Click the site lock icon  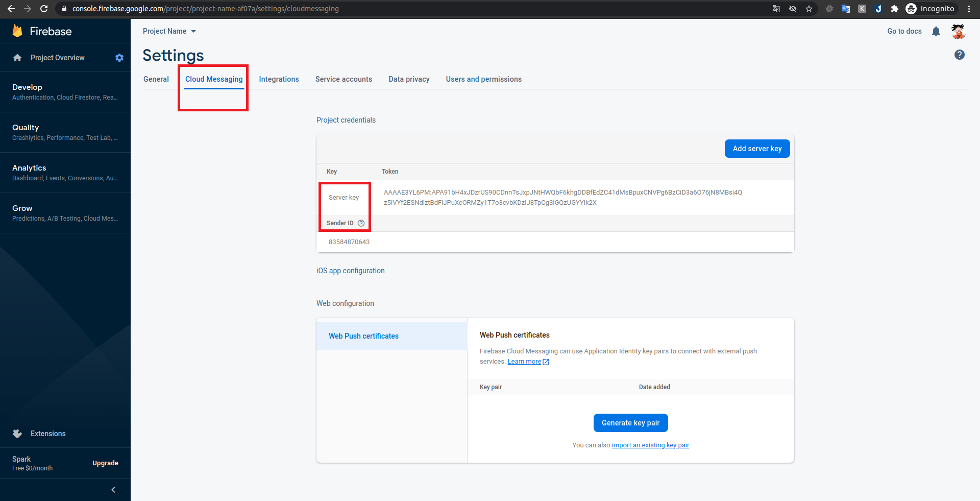(64, 9)
